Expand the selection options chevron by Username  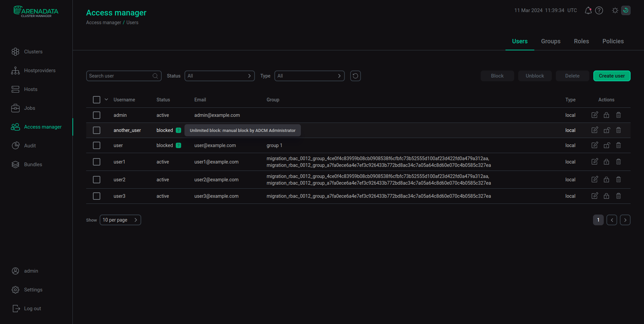pos(106,99)
